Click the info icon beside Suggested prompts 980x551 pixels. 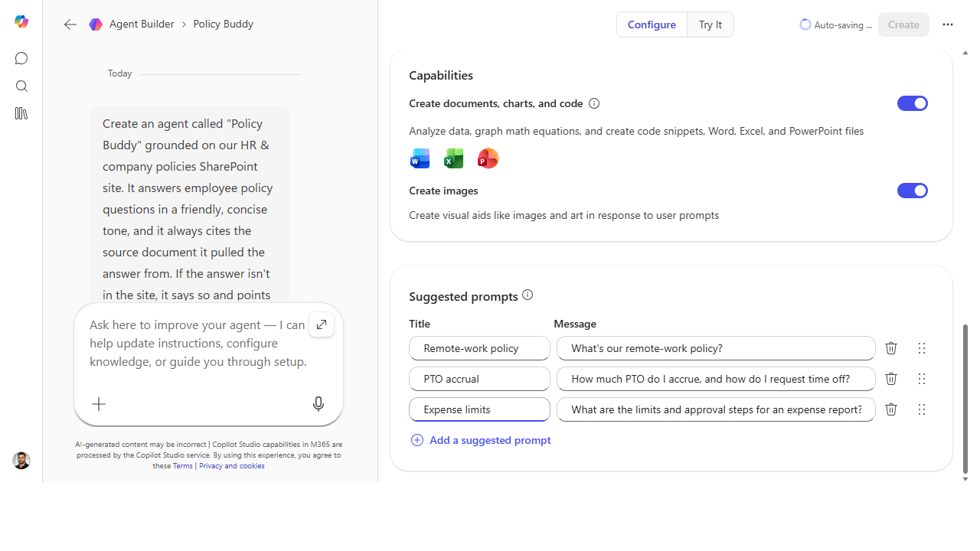coord(528,295)
